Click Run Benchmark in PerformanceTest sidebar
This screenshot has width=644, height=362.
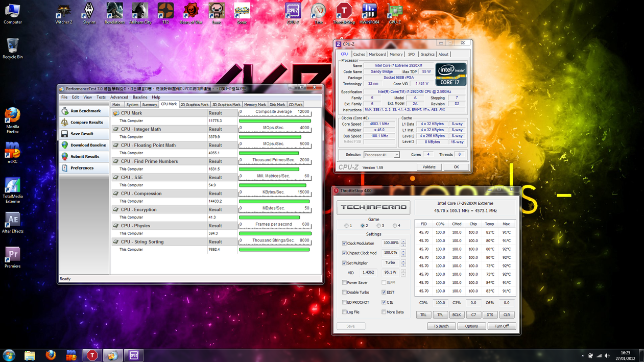tap(85, 111)
